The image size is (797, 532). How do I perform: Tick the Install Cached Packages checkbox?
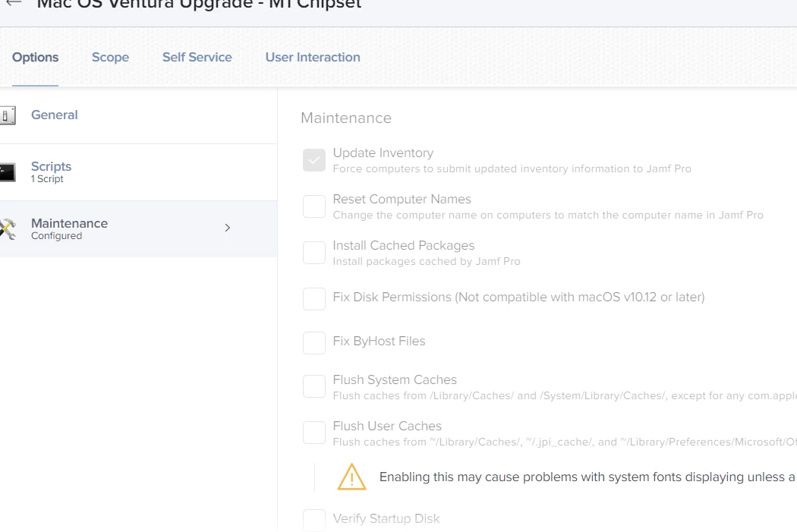click(314, 253)
